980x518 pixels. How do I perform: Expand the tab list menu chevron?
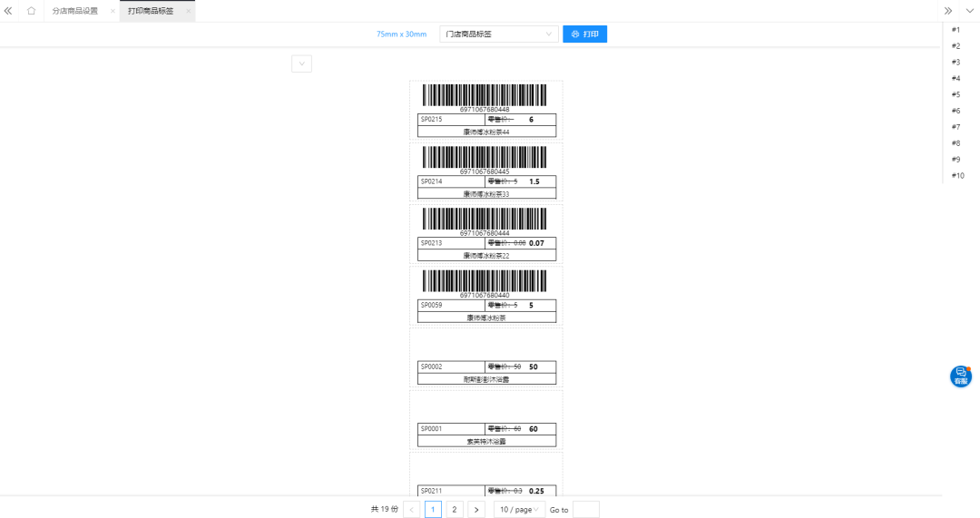(967, 11)
